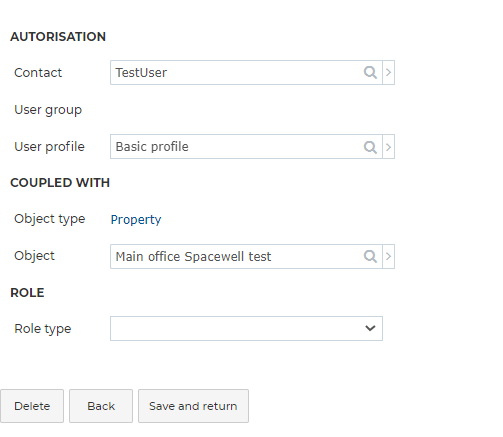Click the Object type label text
The height and width of the screenshot is (437, 503).
50,219
